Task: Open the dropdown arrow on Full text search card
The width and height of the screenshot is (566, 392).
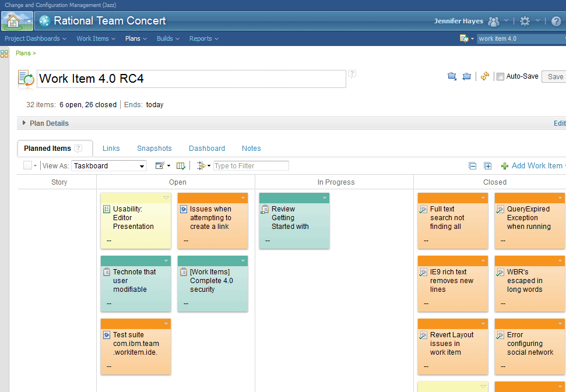Action: (483, 197)
